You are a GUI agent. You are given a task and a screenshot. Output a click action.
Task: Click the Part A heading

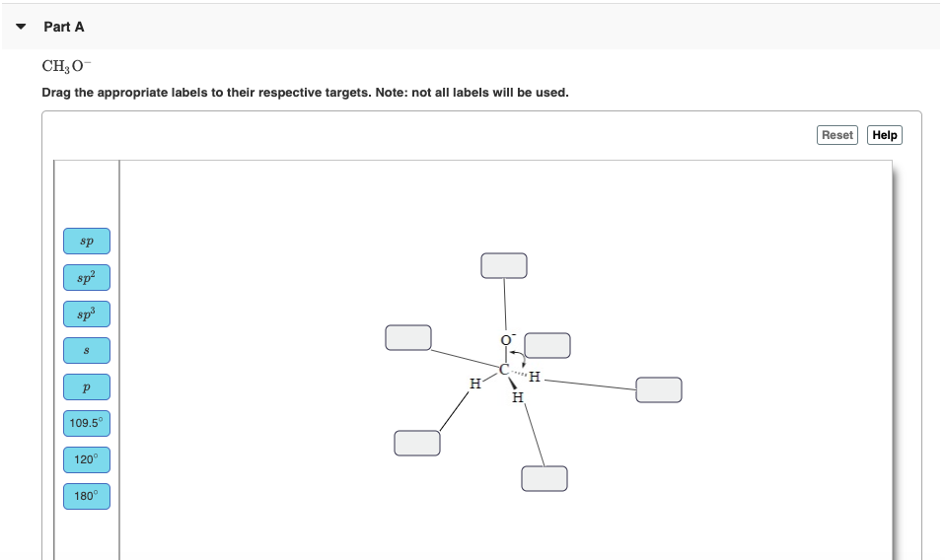pyautogui.click(x=64, y=27)
